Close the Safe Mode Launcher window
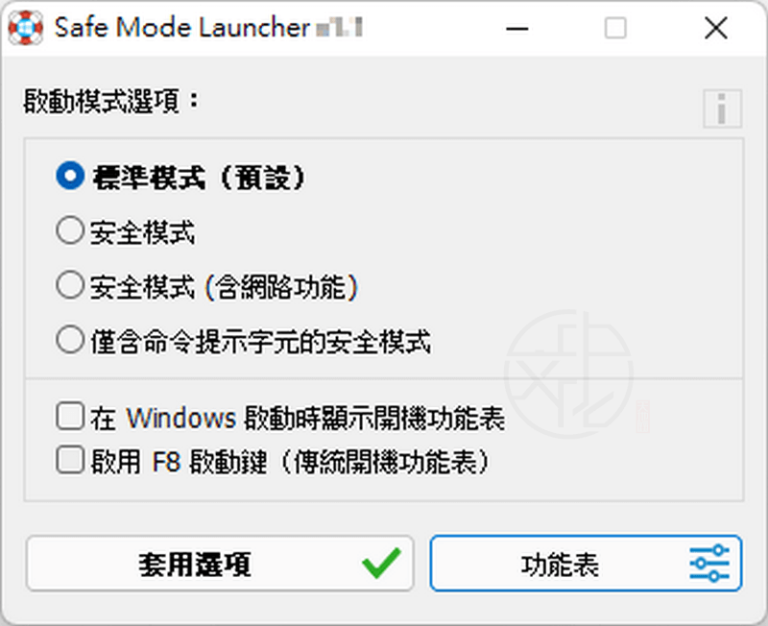The height and width of the screenshot is (626, 768). click(716, 28)
